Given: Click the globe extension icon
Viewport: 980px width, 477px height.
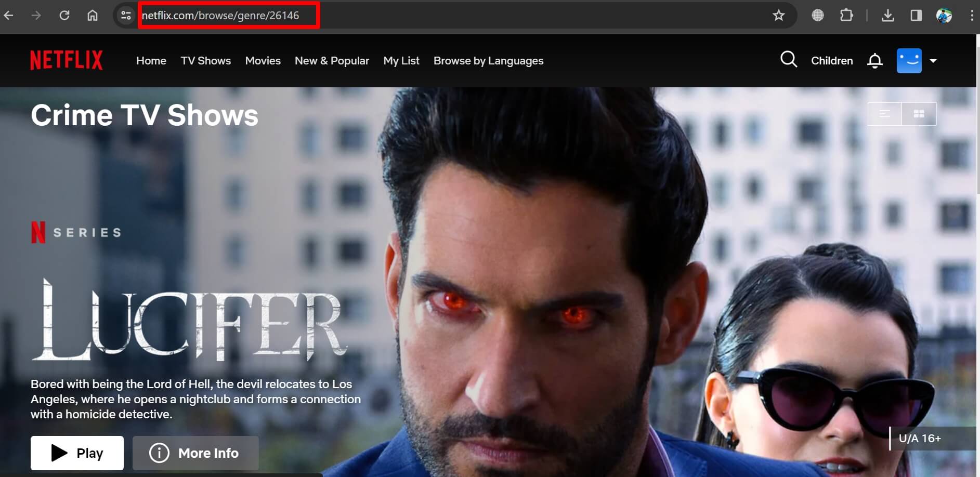Looking at the screenshot, I should click(x=818, y=16).
